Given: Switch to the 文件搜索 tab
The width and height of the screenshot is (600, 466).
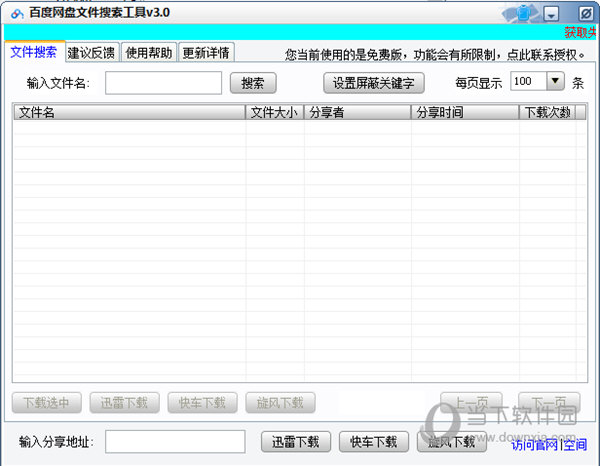Looking at the screenshot, I should point(34,52).
